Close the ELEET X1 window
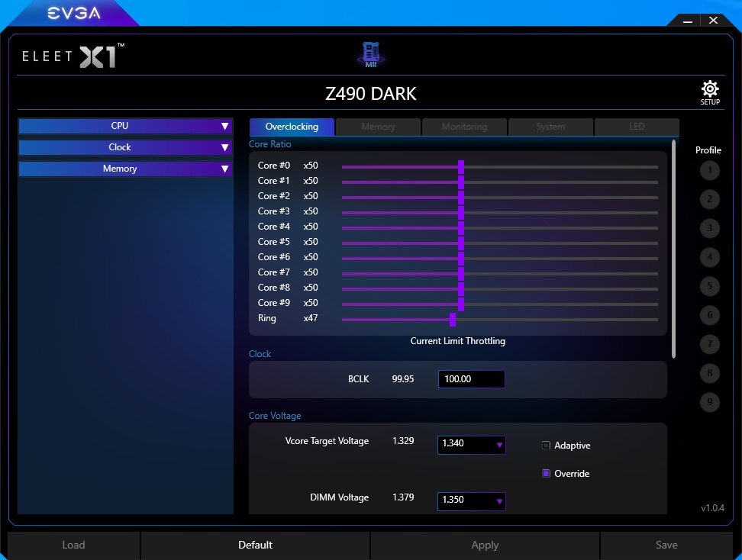The image size is (742, 560). pyautogui.click(x=713, y=21)
